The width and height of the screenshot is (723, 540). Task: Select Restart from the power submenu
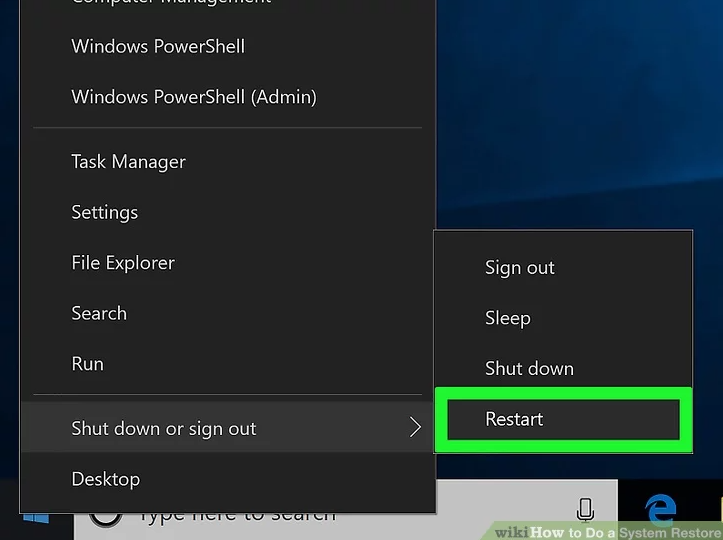514,419
